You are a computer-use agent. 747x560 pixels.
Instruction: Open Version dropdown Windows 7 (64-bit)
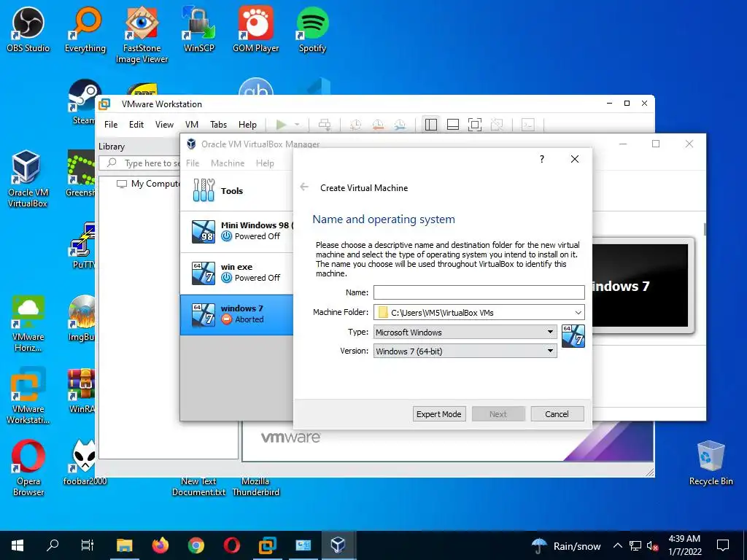pos(465,351)
